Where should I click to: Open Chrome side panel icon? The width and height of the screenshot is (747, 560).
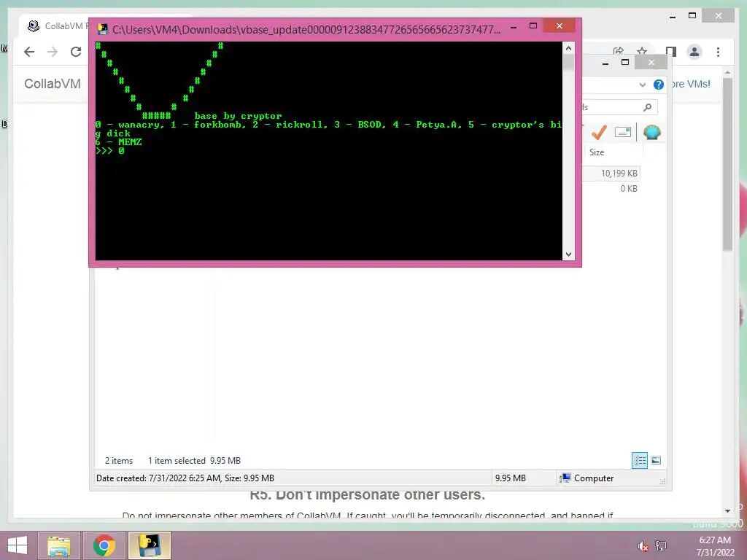click(671, 52)
